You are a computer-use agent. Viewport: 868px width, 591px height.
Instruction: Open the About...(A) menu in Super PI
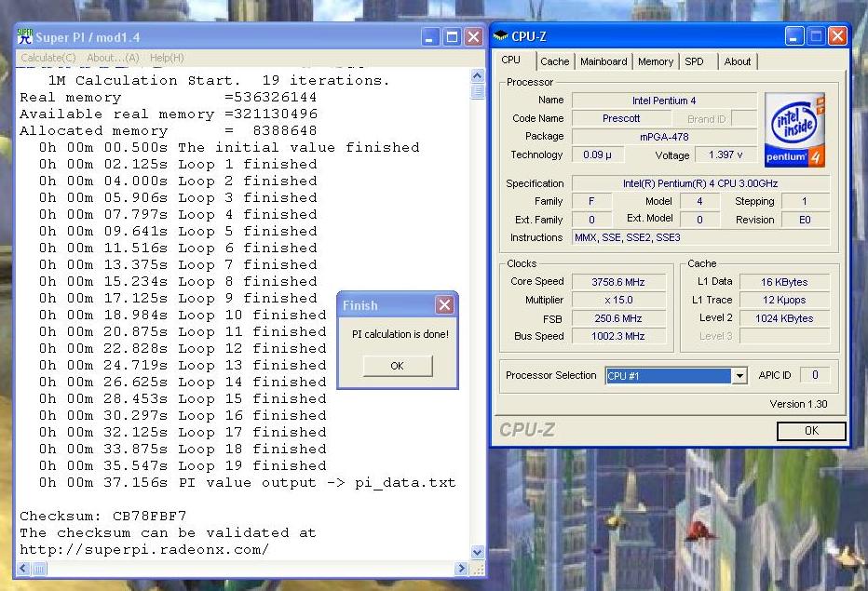[x=113, y=58]
